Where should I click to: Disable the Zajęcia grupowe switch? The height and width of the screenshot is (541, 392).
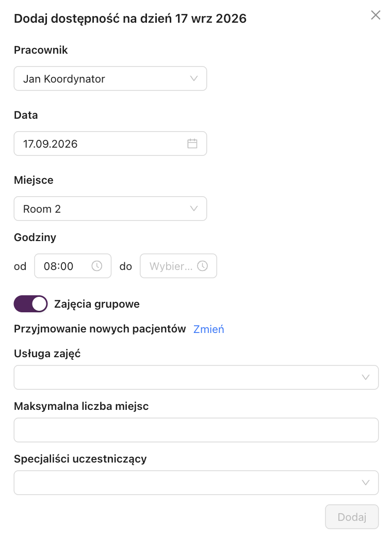(30, 304)
